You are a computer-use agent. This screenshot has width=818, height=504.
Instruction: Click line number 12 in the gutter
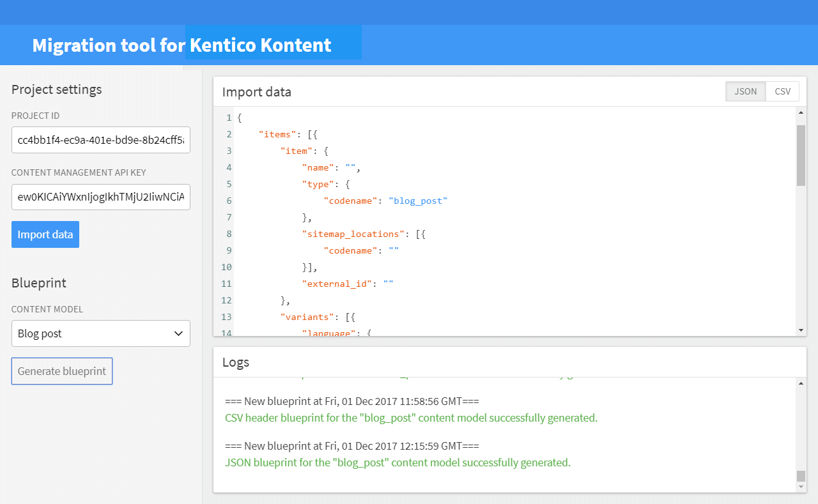[226, 300]
